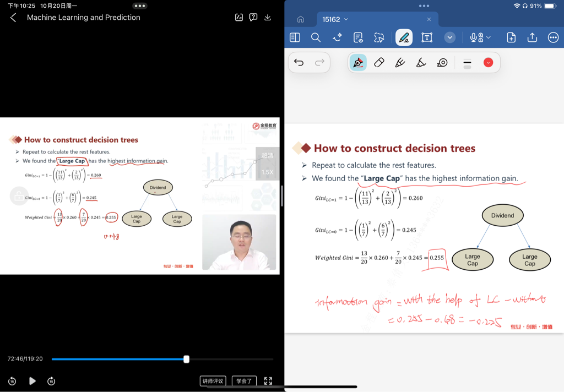Play the lecture video
The image size is (564, 392).
point(32,381)
